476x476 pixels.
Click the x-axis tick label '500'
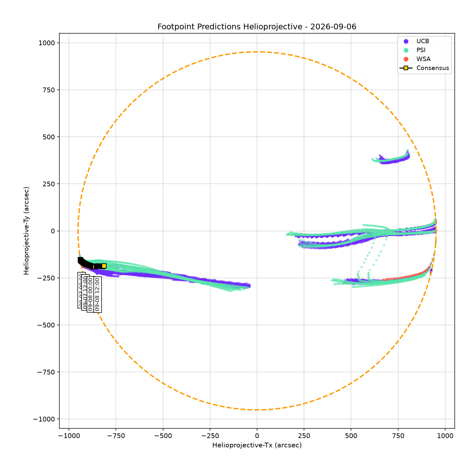pyautogui.click(x=351, y=435)
